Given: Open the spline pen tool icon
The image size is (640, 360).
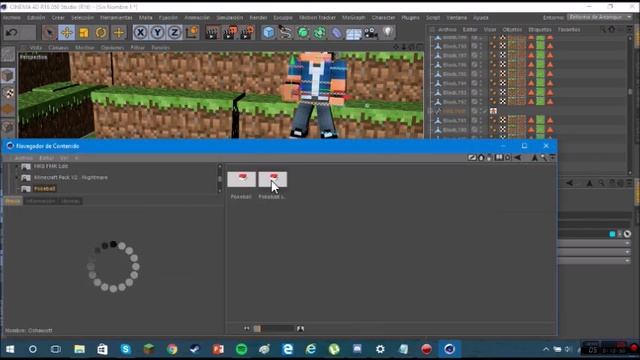Looking at the screenshot, I should (286, 33).
